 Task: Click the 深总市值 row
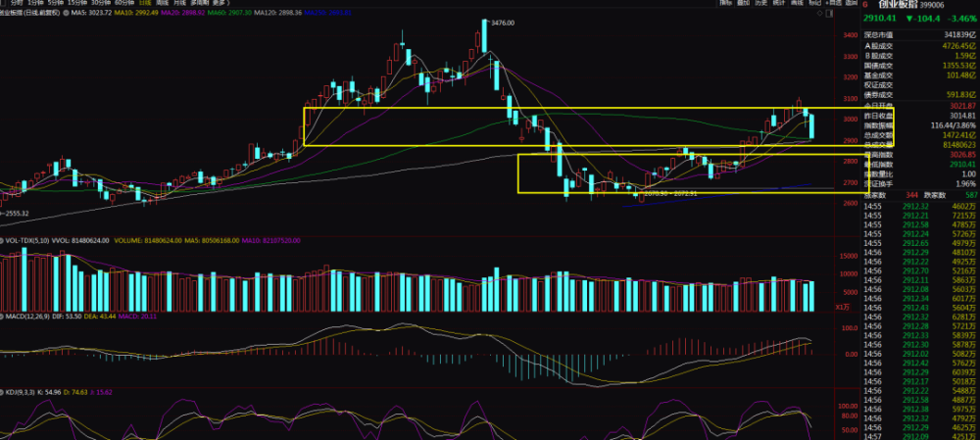(920, 34)
